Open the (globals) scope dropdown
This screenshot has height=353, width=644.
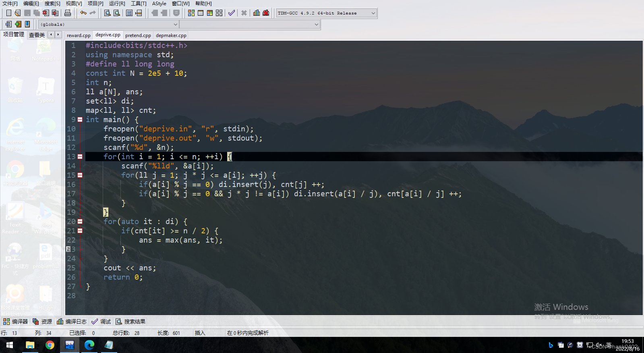tap(109, 24)
